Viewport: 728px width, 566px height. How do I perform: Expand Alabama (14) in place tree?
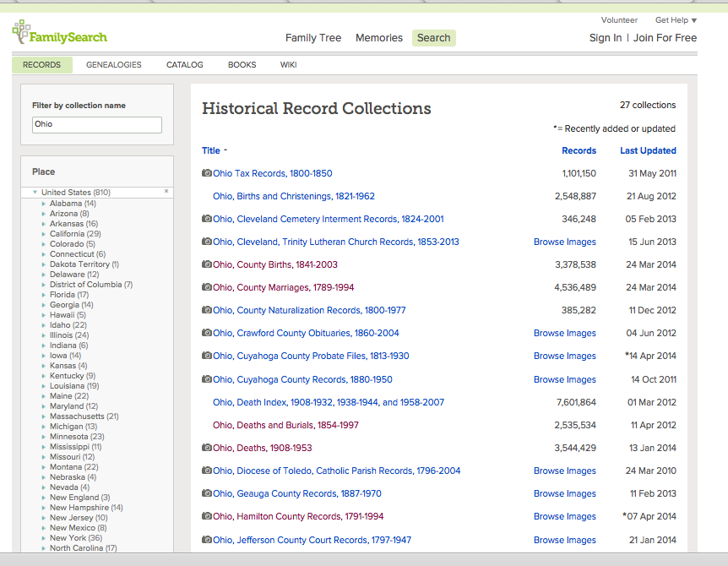[x=44, y=204]
